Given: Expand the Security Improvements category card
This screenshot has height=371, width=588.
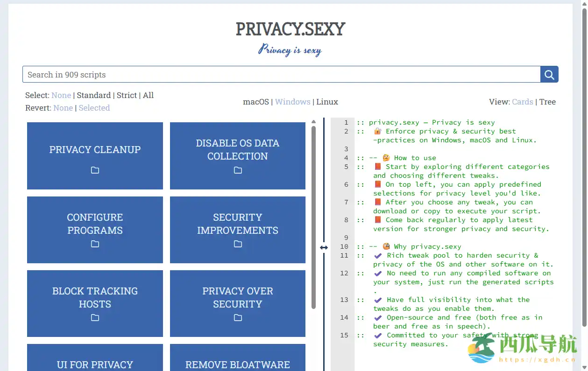Looking at the screenshot, I should coord(238,224).
